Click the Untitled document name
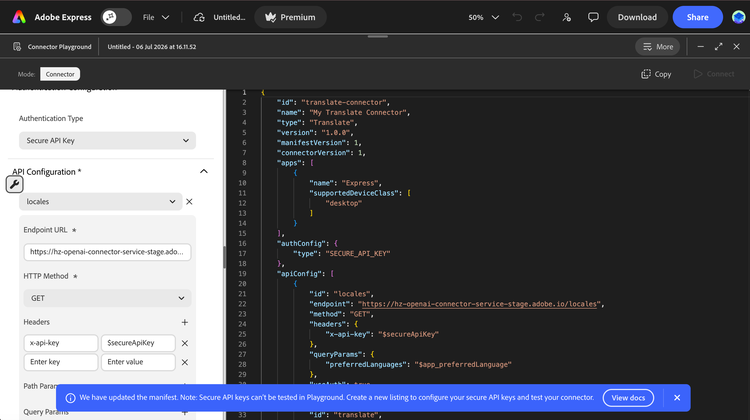Screen dimensions: 750x420 [229, 17]
